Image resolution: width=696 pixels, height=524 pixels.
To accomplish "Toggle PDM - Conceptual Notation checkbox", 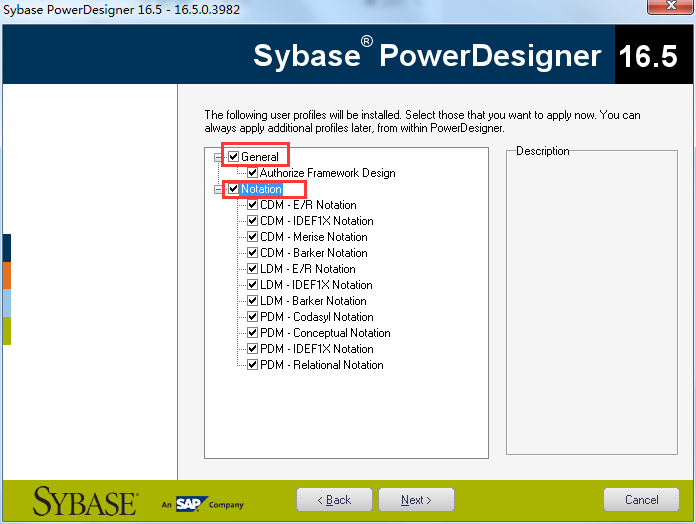I will pyautogui.click(x=253, y=333).
